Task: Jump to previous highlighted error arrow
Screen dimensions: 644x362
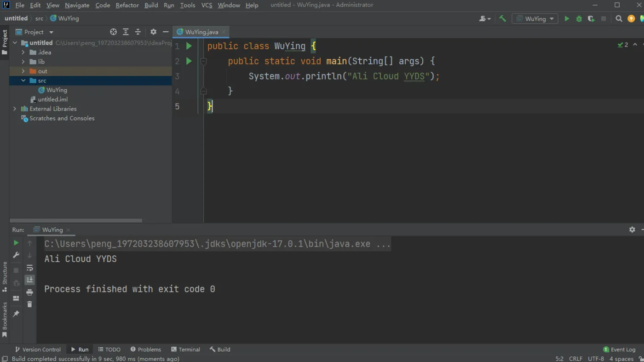Action: tap(635, 45)
